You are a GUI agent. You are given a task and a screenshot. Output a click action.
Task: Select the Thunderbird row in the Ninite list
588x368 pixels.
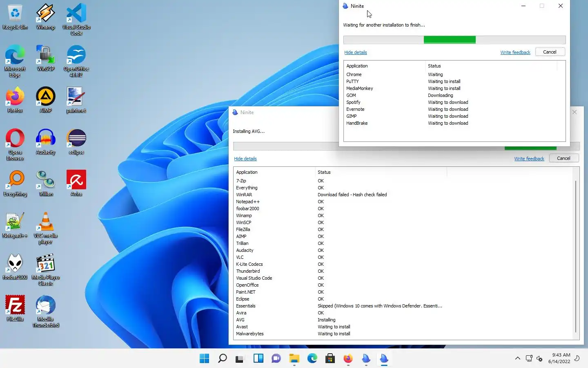pyautogui.click(x=403, y=271)
